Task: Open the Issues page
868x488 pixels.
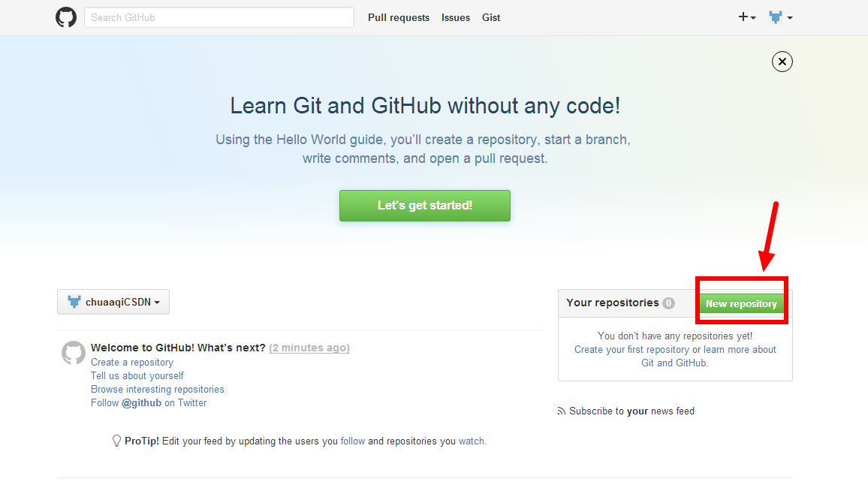Action: [x=456, y=17]
